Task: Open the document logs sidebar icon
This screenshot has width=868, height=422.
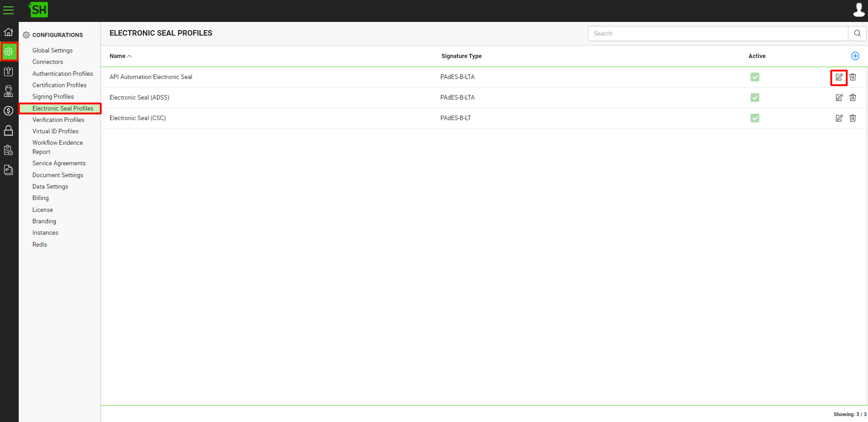Action: tap(9, 170)
